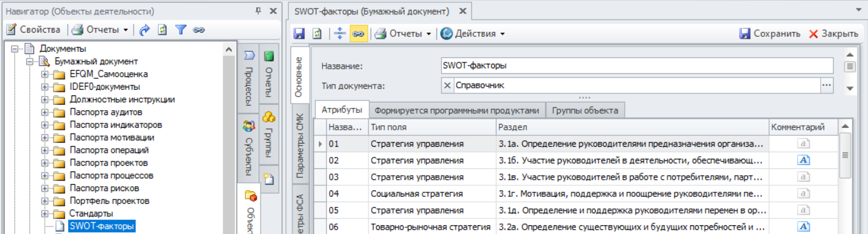Open comment icon for row 06

(x=803, y=227)
